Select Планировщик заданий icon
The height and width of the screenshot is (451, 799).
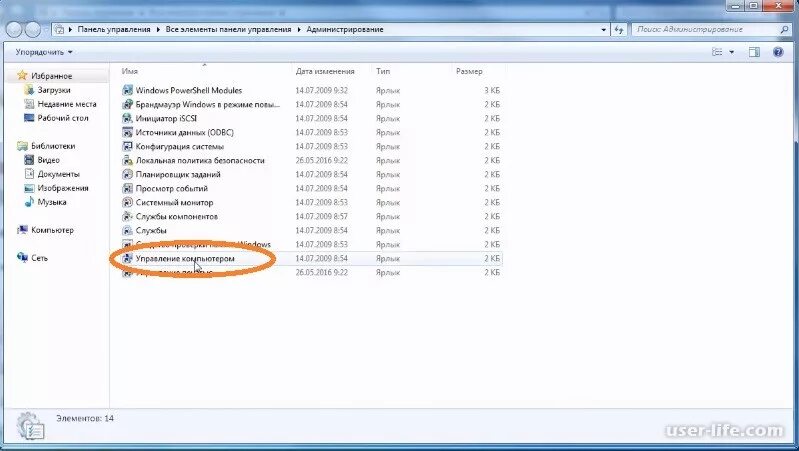click(x=127, y=174)
